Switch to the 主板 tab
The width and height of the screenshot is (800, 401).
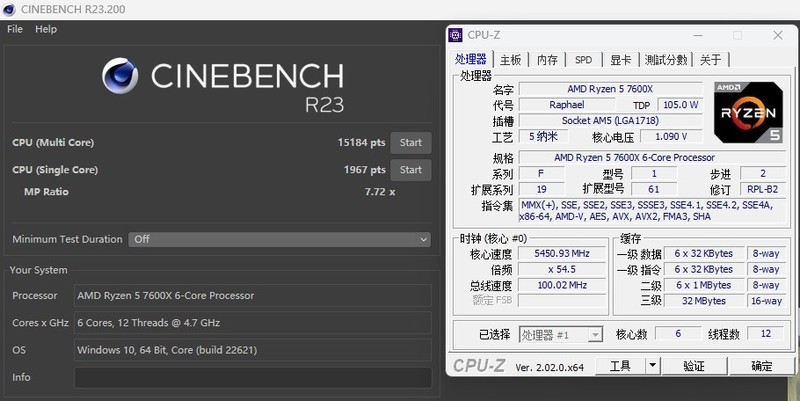pyautogui.click(x=510, y=60)
